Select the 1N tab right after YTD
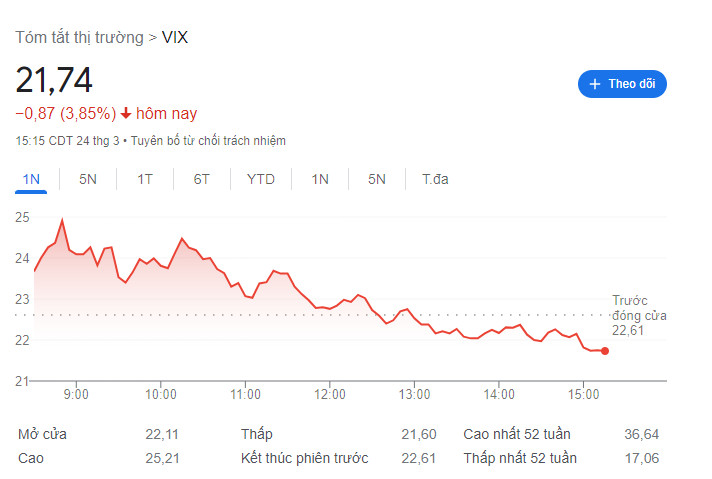The image size is (712, 479). pyautogui.click(x=320, y=179)
